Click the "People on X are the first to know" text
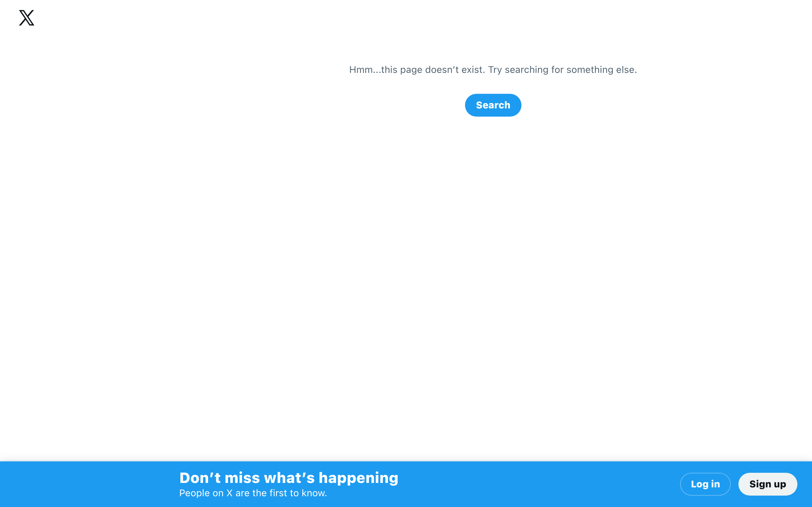Image resolution: width=812 pixels, height=507 pixels. (x=253, y=493)
